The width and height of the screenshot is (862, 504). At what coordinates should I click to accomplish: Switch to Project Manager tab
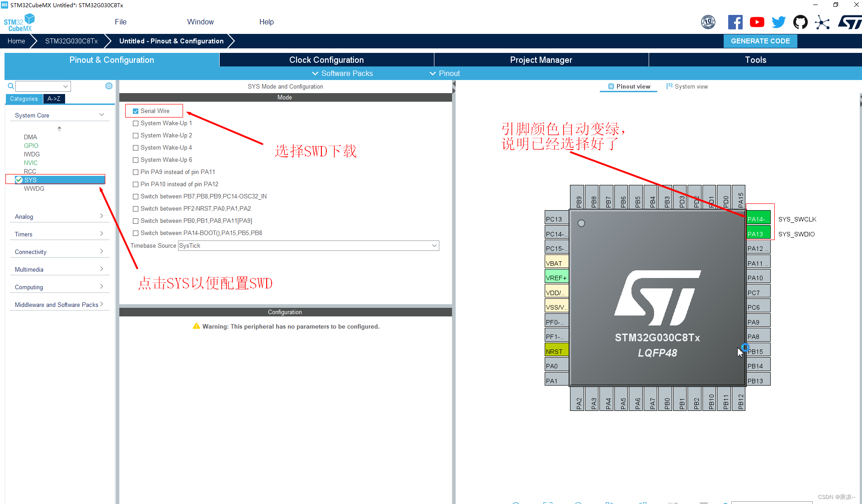pos(541,60)
